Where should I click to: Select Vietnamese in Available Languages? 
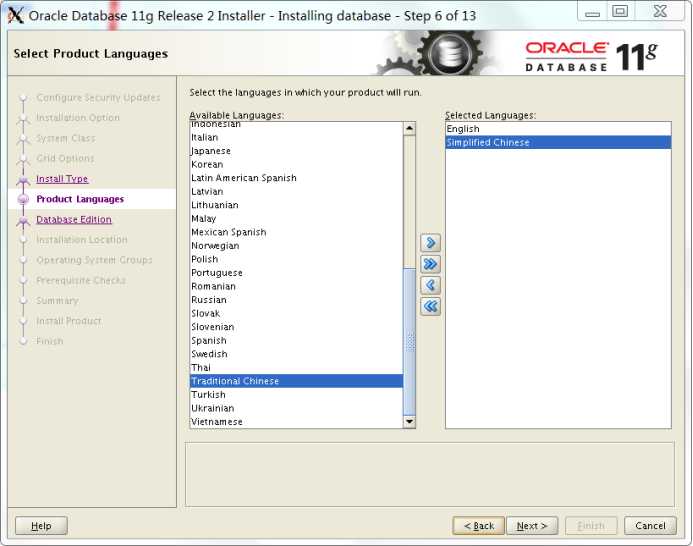point(297,422)
